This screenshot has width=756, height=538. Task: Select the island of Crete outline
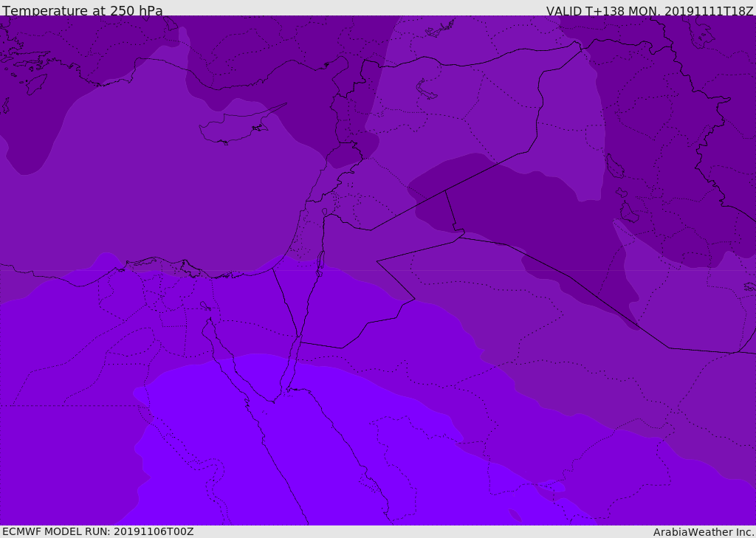35,83
